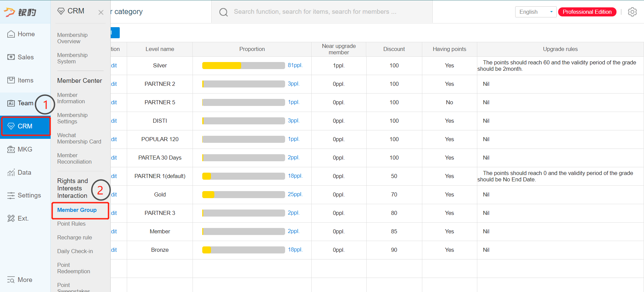Screen dimensions: 644x292
Task: Open Member Reconciliation menu item
Action: pos(74,159)
